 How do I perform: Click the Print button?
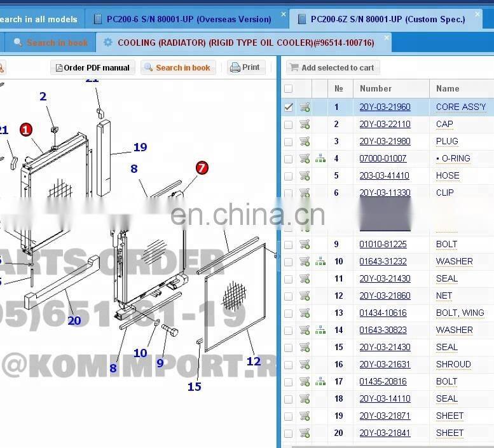(x=246, y=67)
